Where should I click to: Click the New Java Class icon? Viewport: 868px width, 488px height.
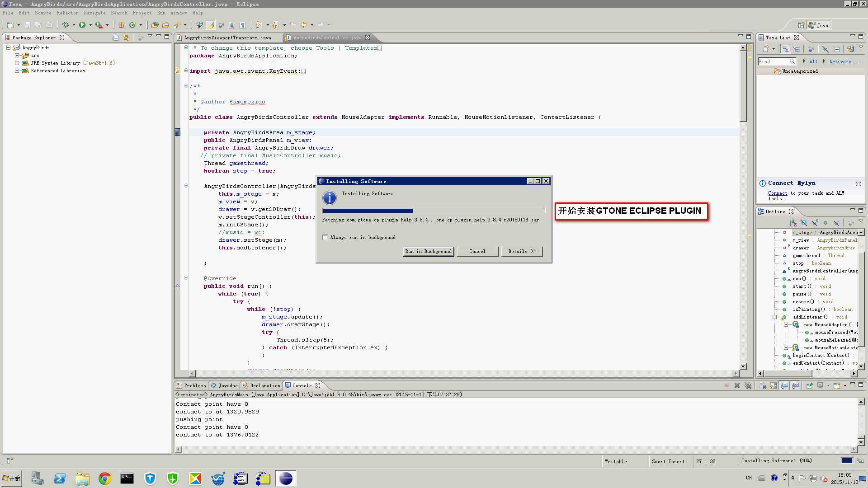132,25
